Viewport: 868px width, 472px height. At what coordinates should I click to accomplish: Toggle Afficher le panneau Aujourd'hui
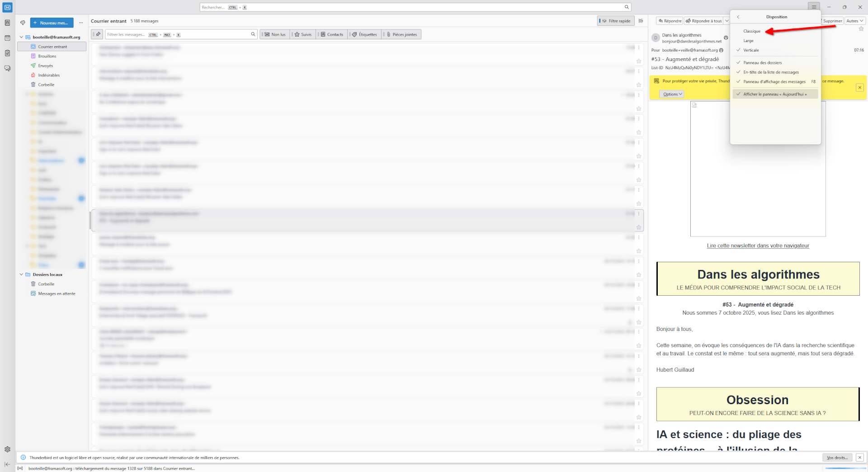(775, 94)
